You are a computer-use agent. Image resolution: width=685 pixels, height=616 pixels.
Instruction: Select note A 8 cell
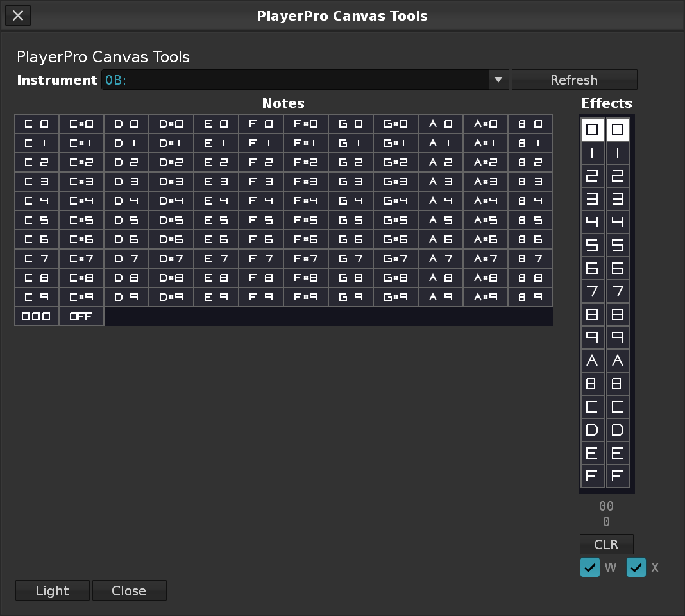click(441, 278)
